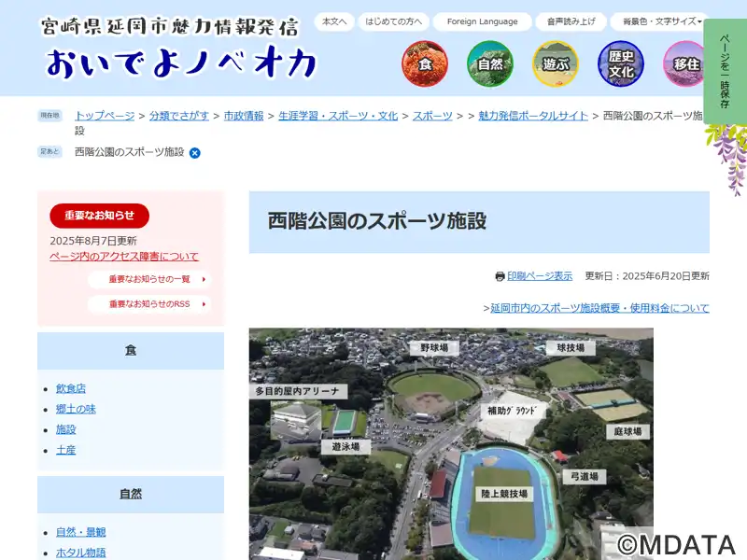Image resolution: width=747 pixels, height=560 pixels.
Task: Open the 郷土の味 sidebar link
Action: [x=76, y=409]
